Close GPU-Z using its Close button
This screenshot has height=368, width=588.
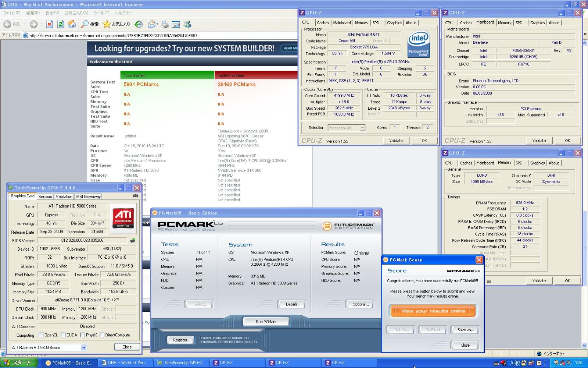(127, 347)
